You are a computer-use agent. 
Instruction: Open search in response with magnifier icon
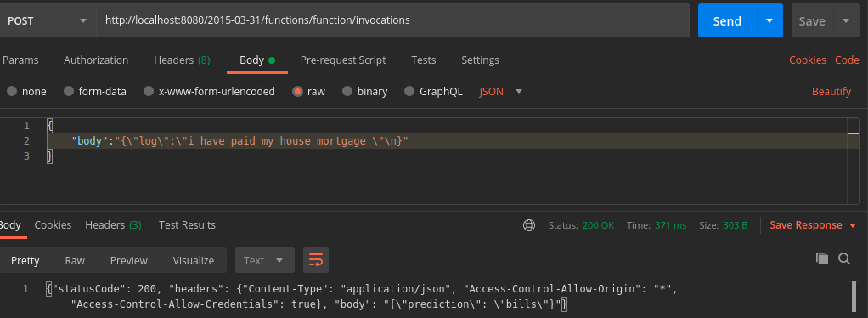pyautogui.click(x=844, y=258)
